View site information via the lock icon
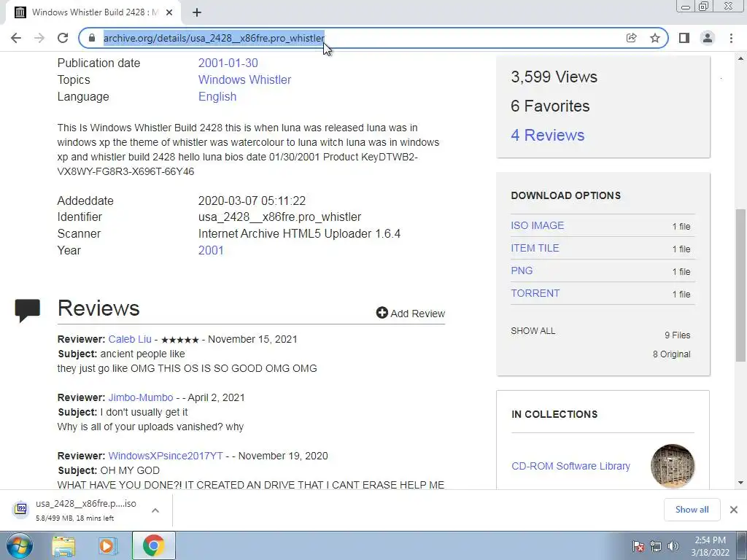The image size is (747, 560). [x=92, y=38]
